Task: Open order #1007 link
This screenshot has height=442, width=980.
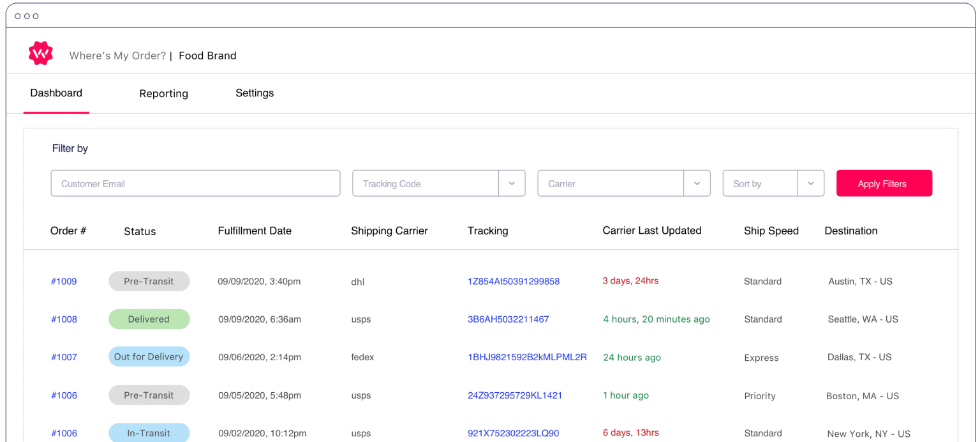Action: click(x=64, y=358)
